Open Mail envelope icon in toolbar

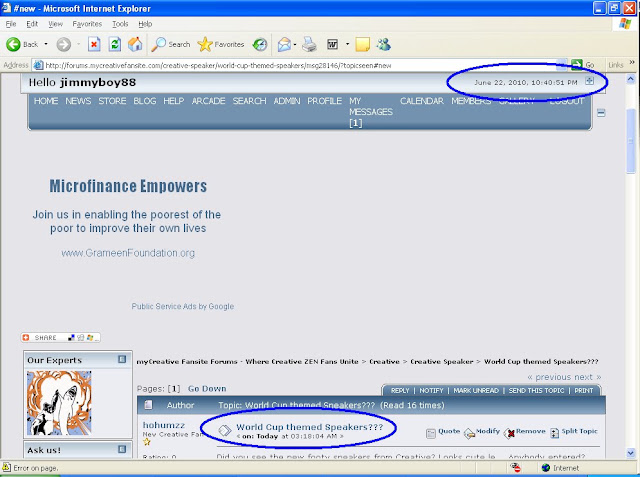(284, 44)
